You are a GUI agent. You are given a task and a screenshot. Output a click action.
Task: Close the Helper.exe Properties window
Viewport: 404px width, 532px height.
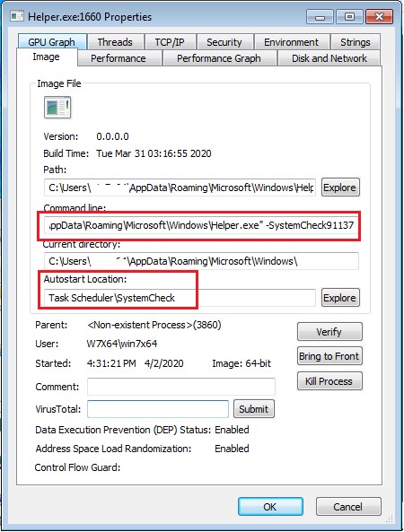(x=379, y=17)
